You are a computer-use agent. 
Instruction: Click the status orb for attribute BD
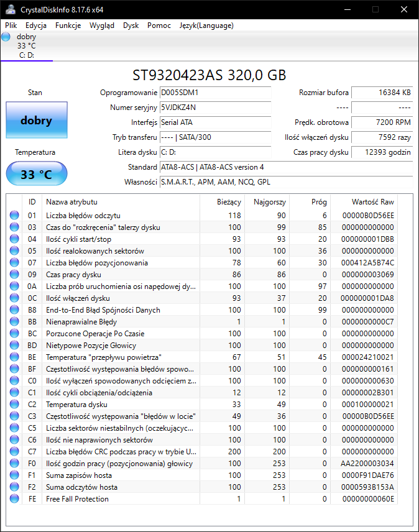point(14,345)
